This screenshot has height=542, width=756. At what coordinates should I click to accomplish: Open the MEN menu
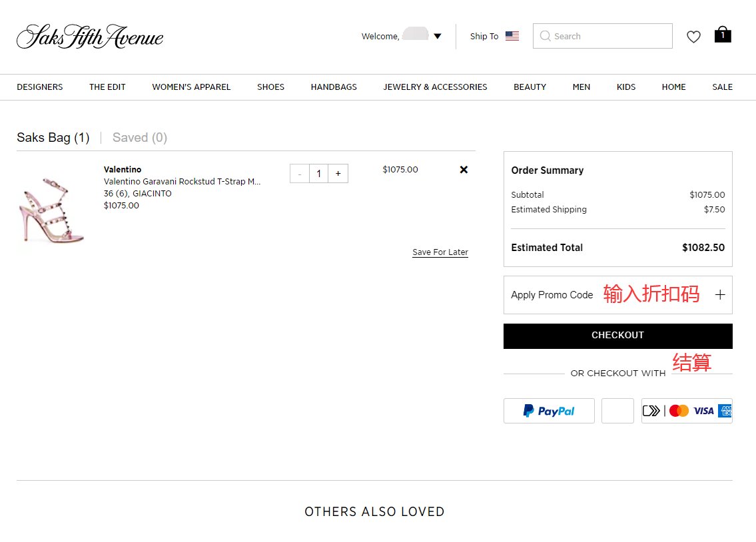coord(581,87)
